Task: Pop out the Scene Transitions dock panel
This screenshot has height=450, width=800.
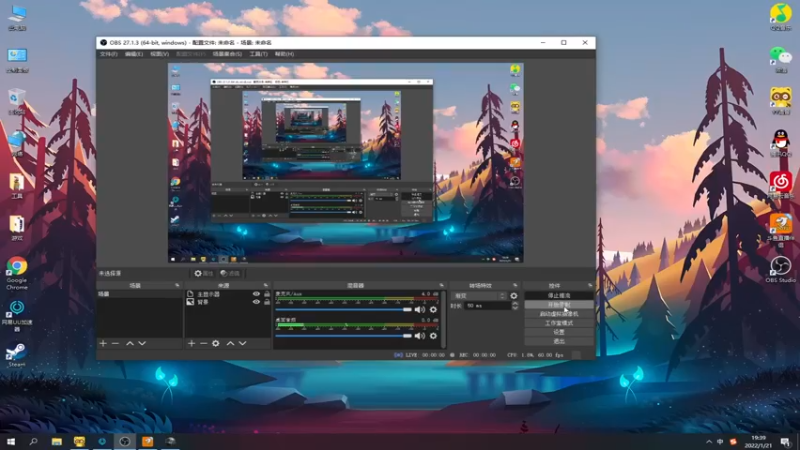Action: pos(515,285)
